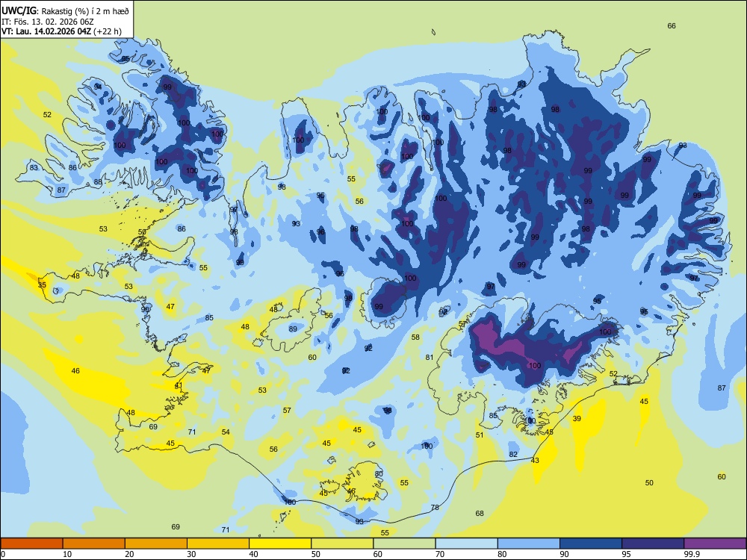Pick the indigo 95–99.9 legend segment
Viewport: 747px width, 560px height.
pos(653,544)
